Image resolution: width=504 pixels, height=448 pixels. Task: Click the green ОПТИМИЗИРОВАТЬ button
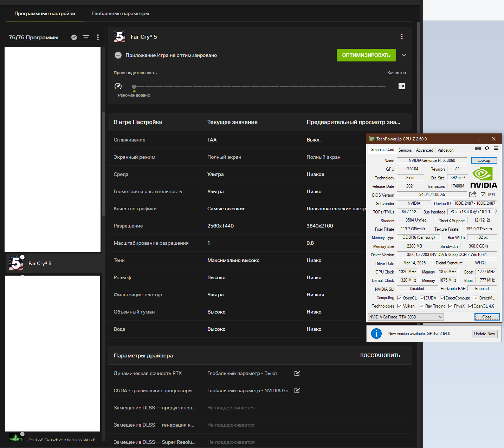[366, 55]
